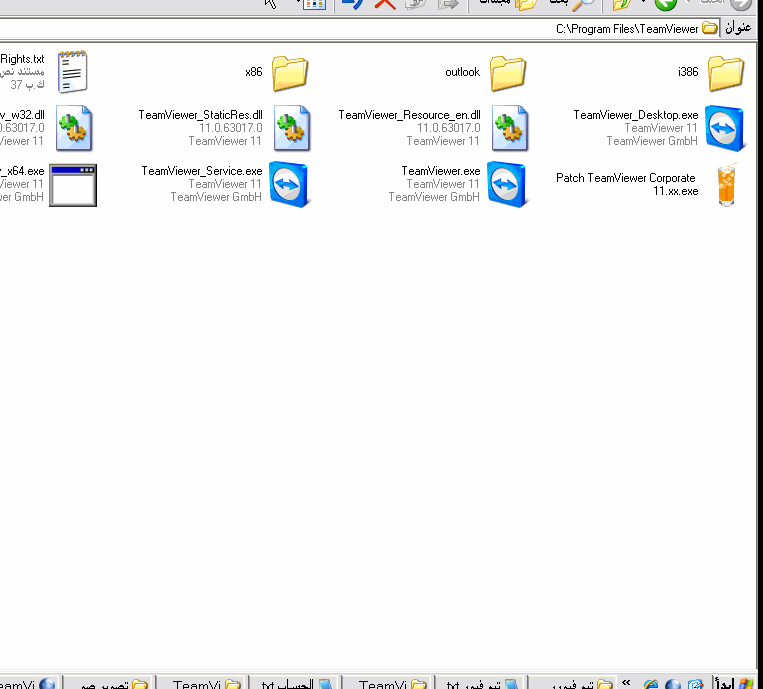Open the i386 folder
The image size is (763, 689).
pos(725,73)
